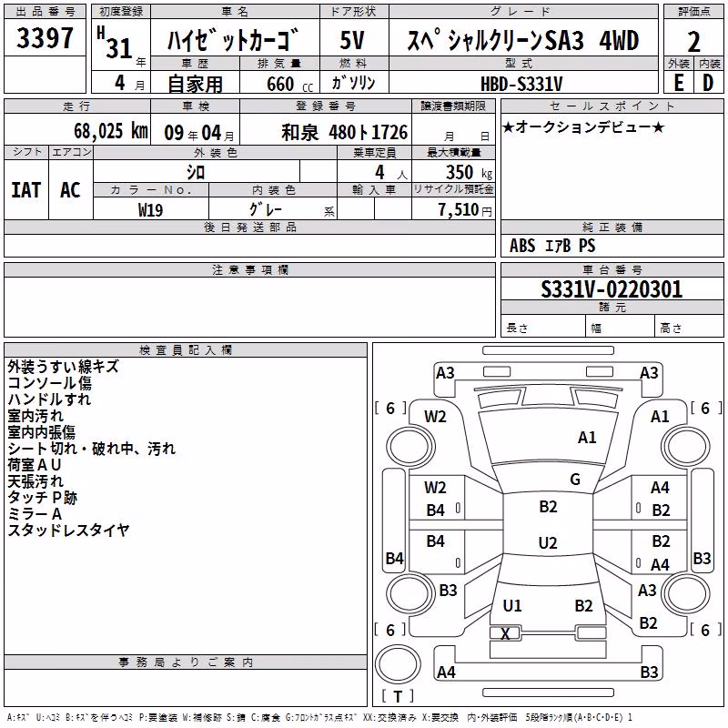Screen dimensions: 728x728
Task: Click inspector note ハンドルすれ
Action: (x=49, y=399)
